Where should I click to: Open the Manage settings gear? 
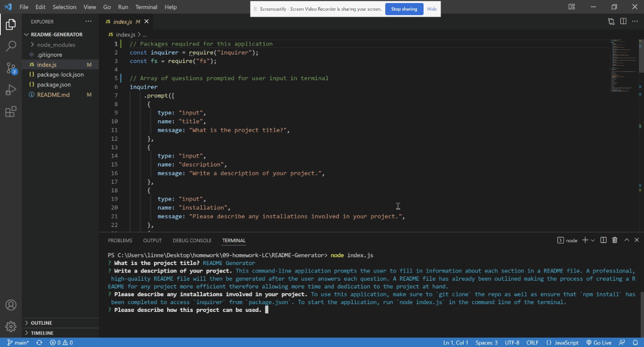[11, 327]
